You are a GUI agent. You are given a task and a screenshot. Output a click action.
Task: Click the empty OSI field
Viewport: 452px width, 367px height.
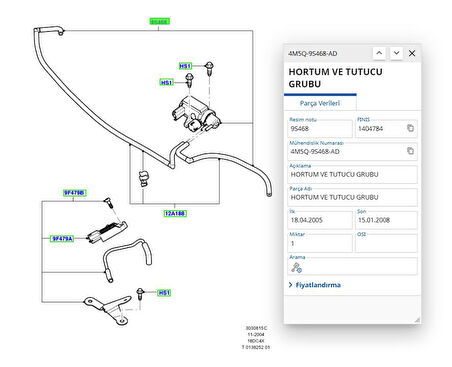click(386, 243)
